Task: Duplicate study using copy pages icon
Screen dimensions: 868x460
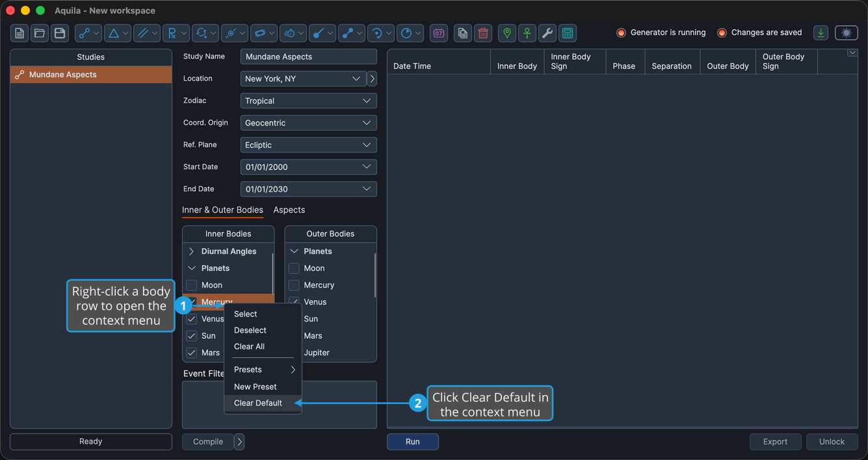Action: (462, 33)
